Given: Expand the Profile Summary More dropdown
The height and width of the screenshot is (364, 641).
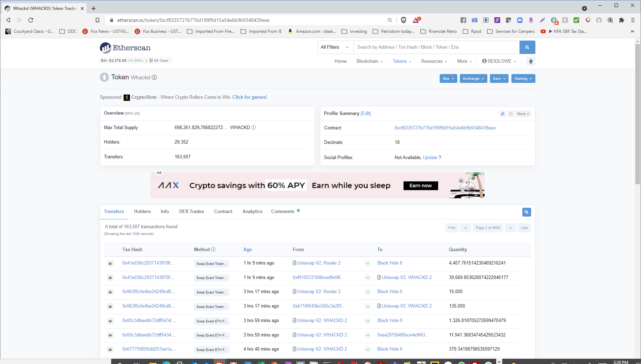Looking at the screenshot, I should [x=523, y=114].
